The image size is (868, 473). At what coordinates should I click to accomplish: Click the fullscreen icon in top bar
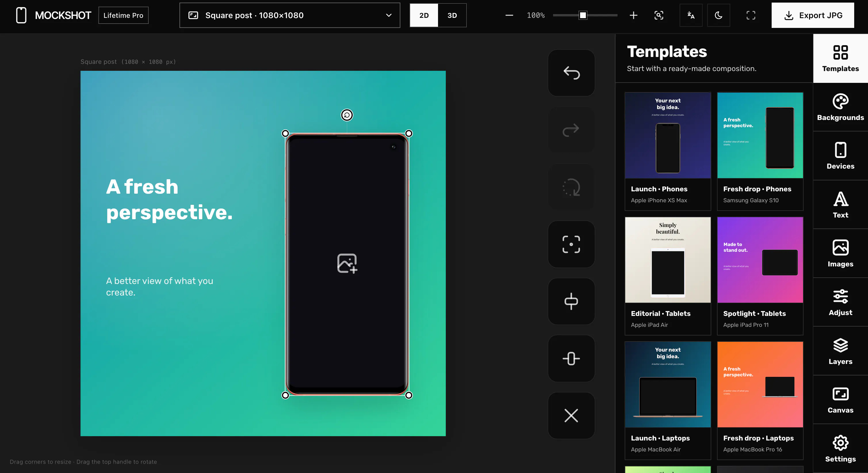click(x=751, y=15)
